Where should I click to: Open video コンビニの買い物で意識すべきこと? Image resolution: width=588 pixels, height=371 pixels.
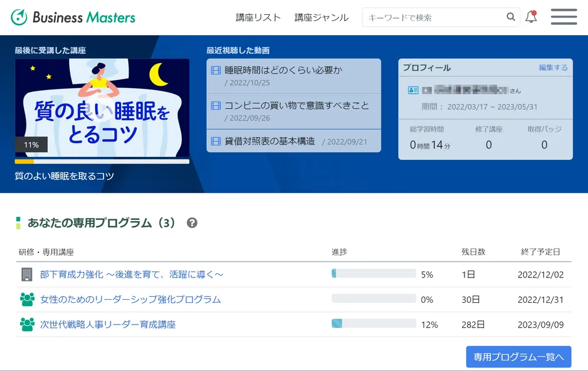click(296, 106)
